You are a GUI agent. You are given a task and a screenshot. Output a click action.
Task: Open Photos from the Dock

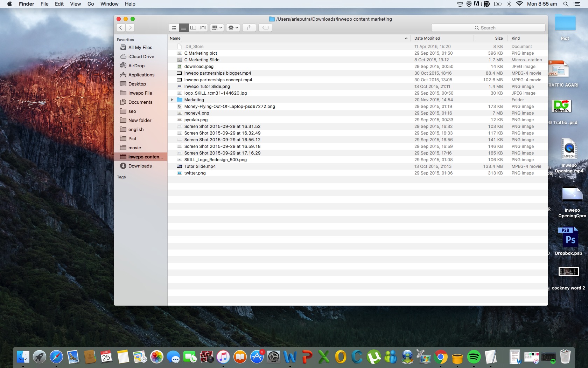tap(157, 357)
